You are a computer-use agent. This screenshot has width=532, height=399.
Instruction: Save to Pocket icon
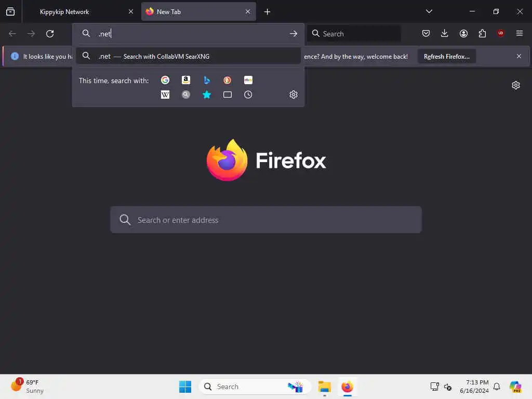[426, 33]
